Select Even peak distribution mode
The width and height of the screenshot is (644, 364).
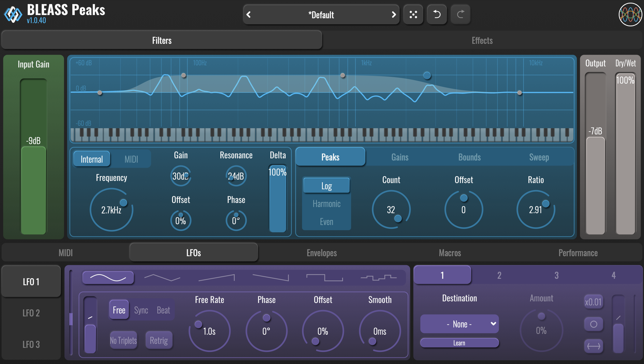(x=327, y=222)
